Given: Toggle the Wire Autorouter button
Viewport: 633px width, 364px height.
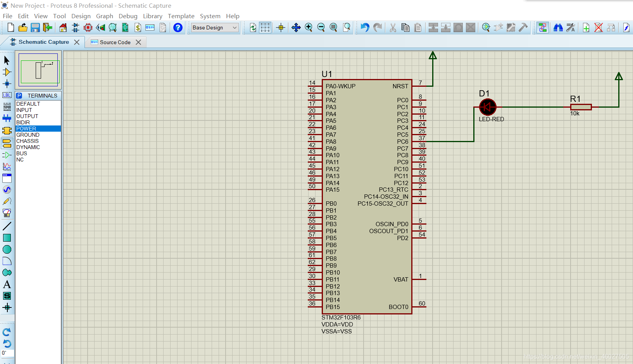Looking at the screenshot, I should [x=543, y=27].
